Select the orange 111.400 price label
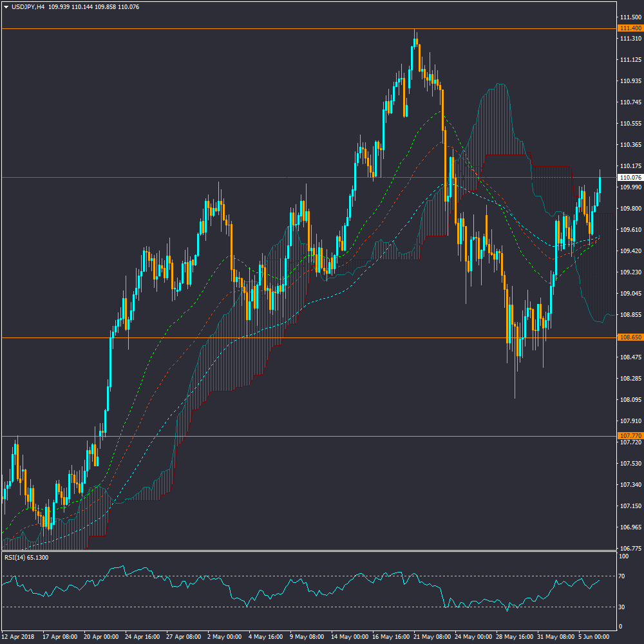644x644 pixels. [630, 28]
